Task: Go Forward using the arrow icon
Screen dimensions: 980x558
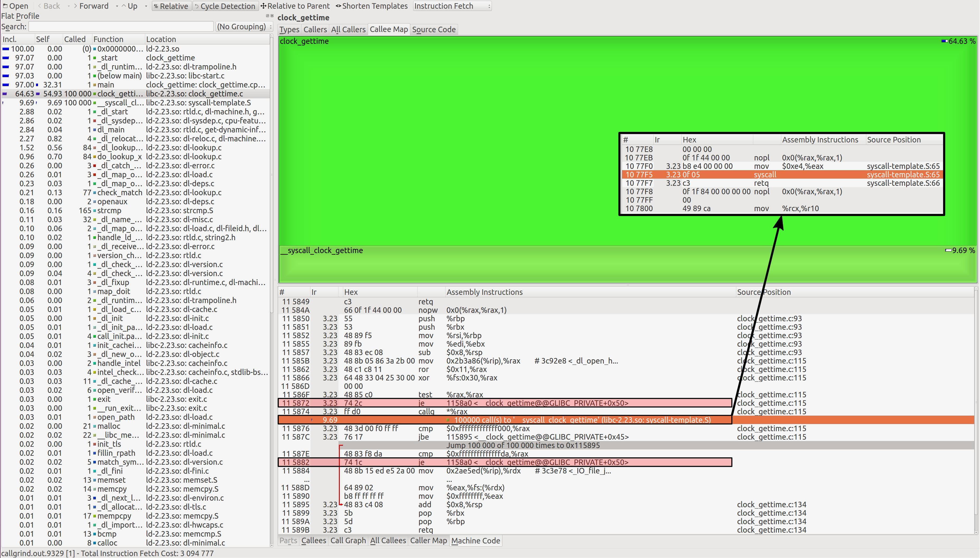Action: 76,6
